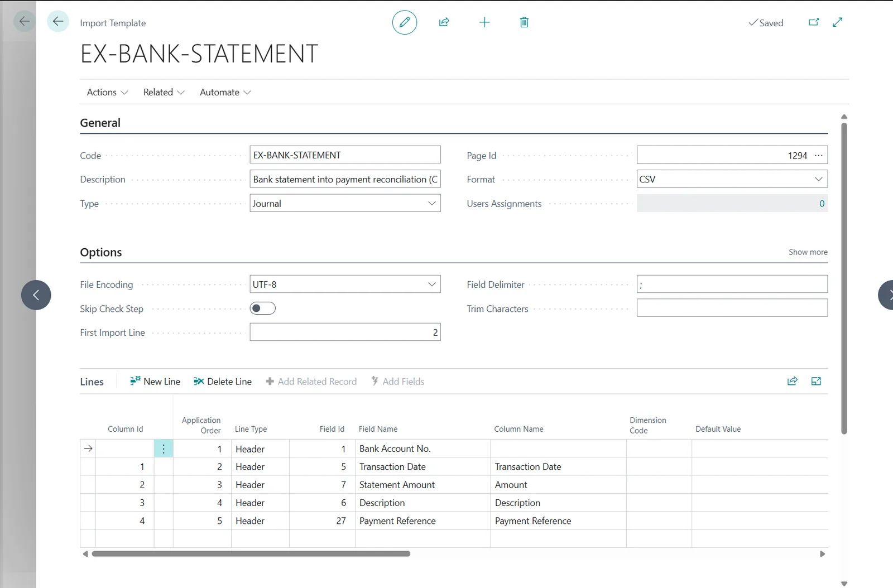Click the left arrow of horizontal scrollbar
The height and width of the screenshot is (588, 893).
[x=85, y=554]
